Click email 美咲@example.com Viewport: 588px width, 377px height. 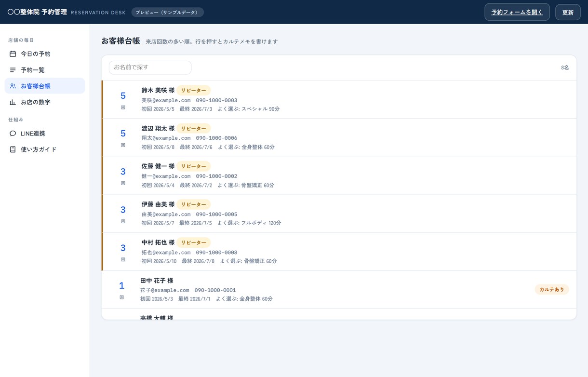(166, 100)
